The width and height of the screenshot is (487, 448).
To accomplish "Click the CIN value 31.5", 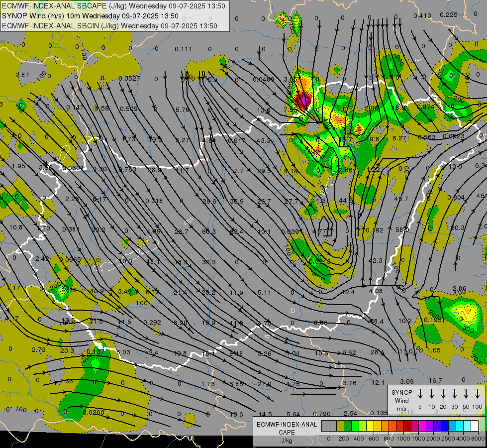I will click(x=96, y=321).
